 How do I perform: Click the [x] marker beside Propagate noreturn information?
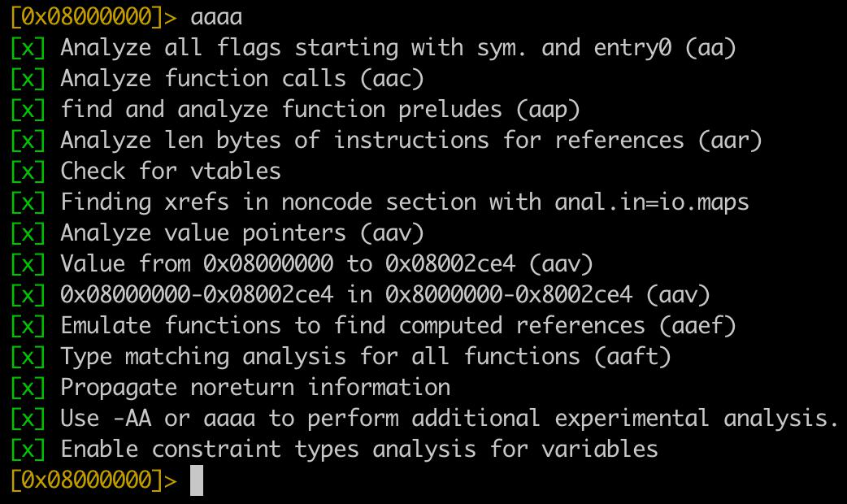[28, 388]
